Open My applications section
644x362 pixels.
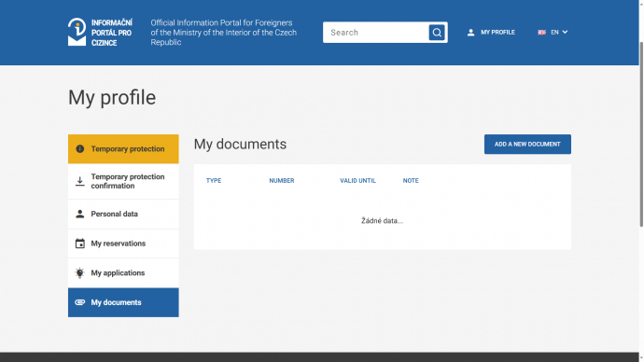click(x=123, y=273)
